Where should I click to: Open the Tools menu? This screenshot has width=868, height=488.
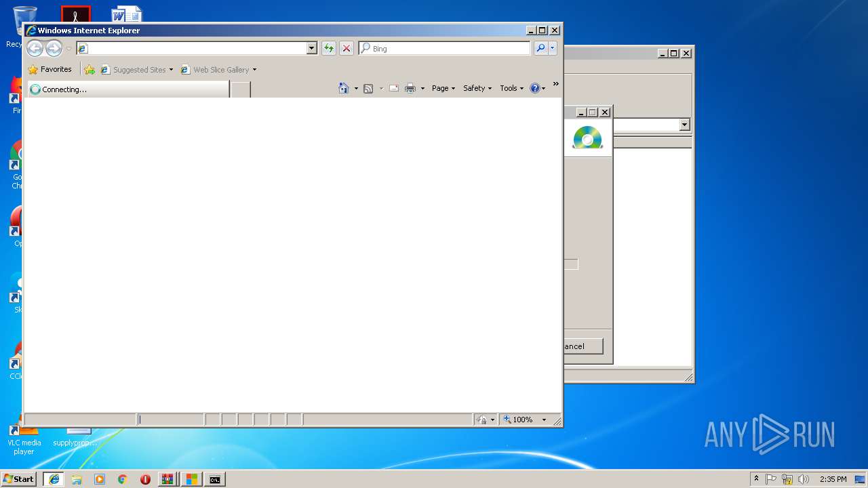point(512,88)
